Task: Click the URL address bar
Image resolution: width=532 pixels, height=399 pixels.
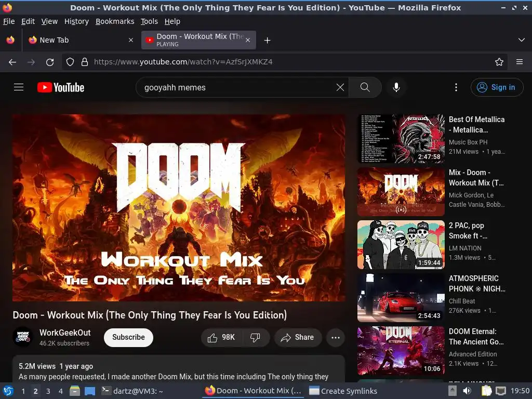Action: point(284,62)
